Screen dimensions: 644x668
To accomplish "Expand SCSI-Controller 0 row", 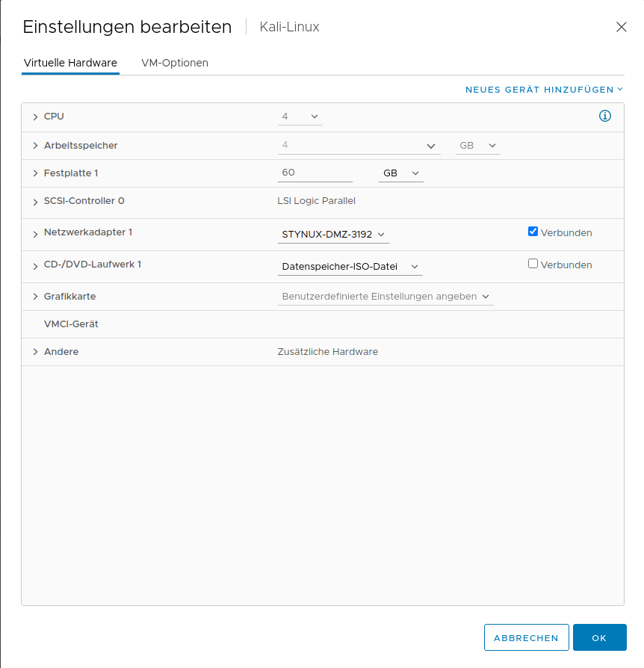I will (35, 202).
